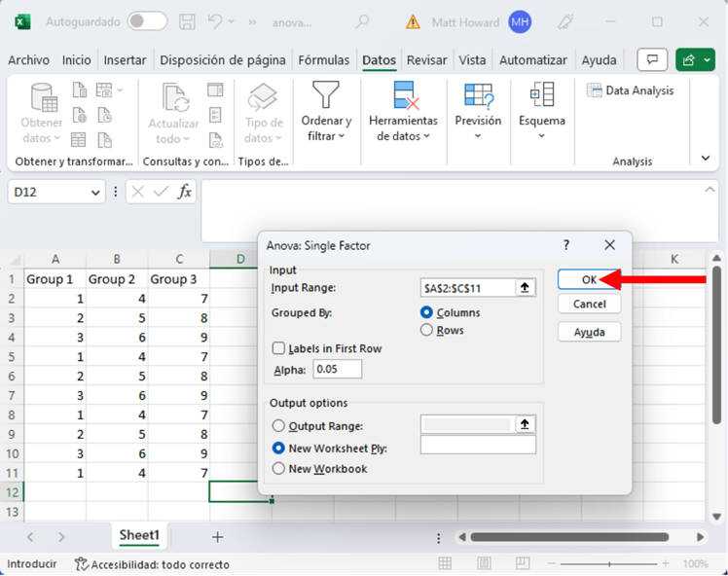Click the Data Analysis icon in ribbon
The image size is (728, 576).
[x=594, y=90]
